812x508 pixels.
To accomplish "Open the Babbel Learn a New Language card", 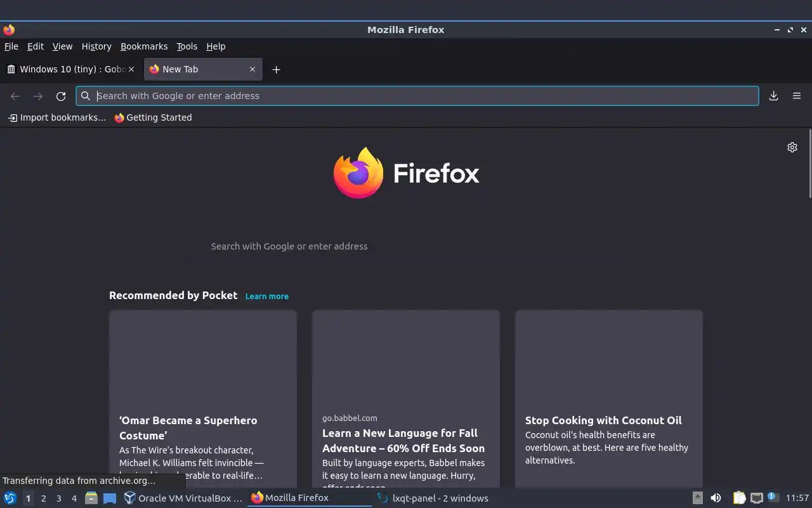I will [406, 399].
